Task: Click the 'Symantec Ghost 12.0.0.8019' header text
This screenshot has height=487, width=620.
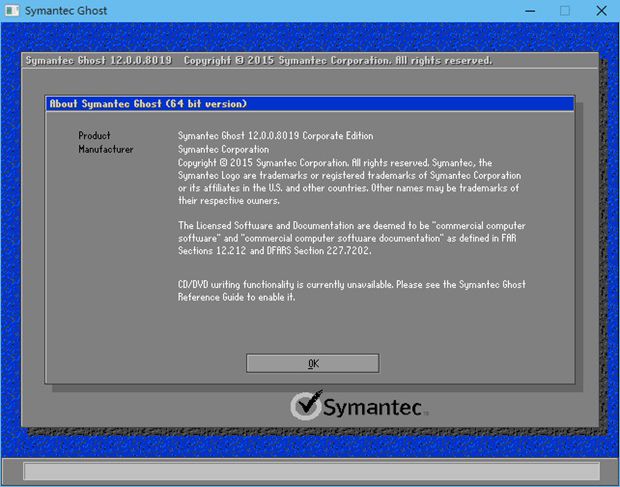Action: (98, 60)
